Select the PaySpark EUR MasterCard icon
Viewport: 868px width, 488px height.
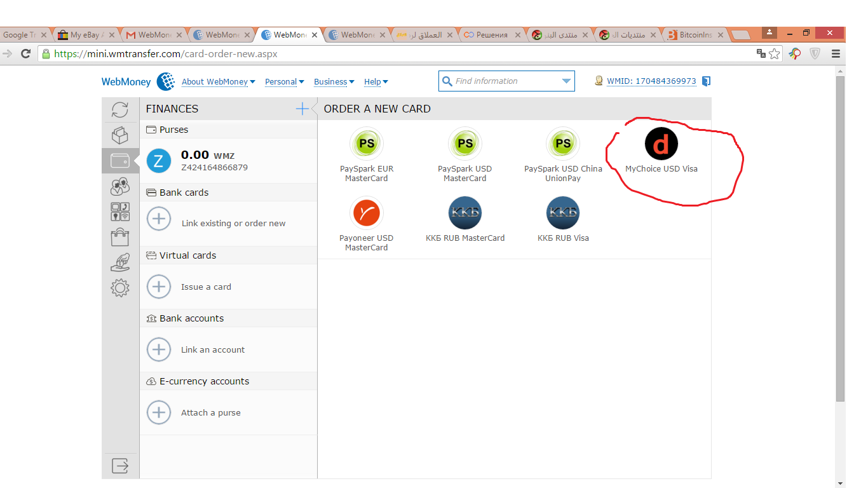pyautogui.click(x=367, y=144)
